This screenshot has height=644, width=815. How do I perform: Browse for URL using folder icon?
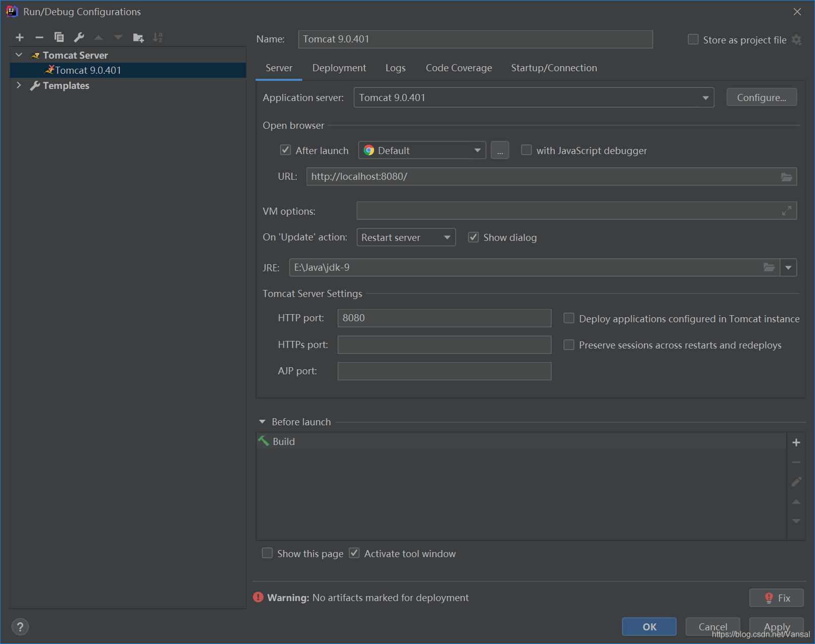pyautogui.click(x=787, y=177)
